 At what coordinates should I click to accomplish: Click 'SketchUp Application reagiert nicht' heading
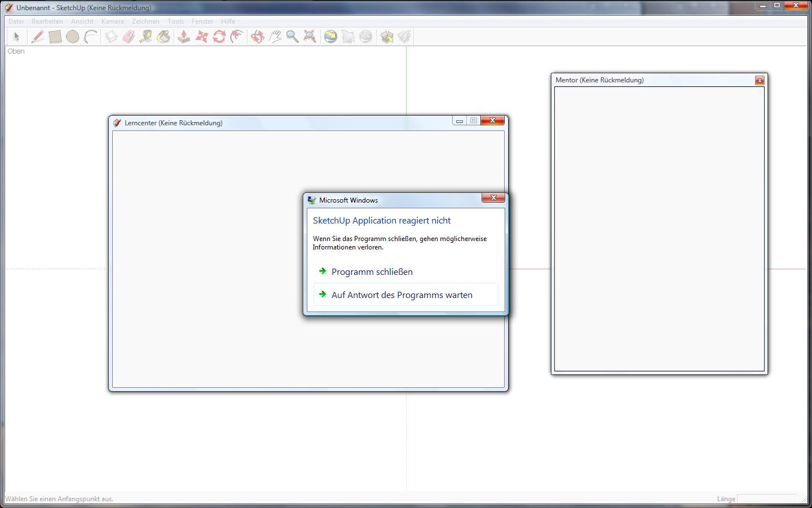[x=382, y=220]
